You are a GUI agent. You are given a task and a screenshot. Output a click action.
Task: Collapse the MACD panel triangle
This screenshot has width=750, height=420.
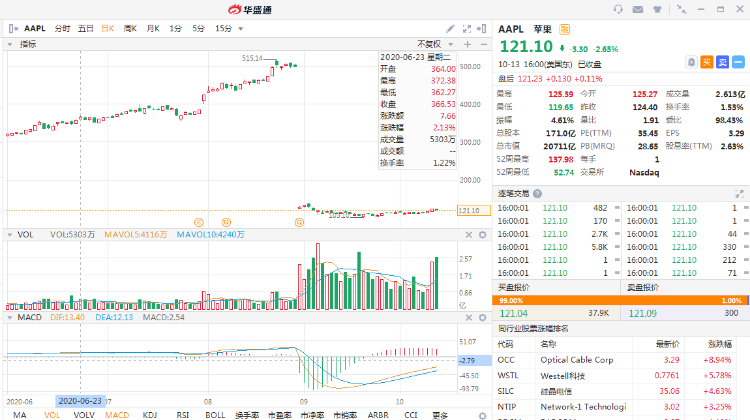10,318
